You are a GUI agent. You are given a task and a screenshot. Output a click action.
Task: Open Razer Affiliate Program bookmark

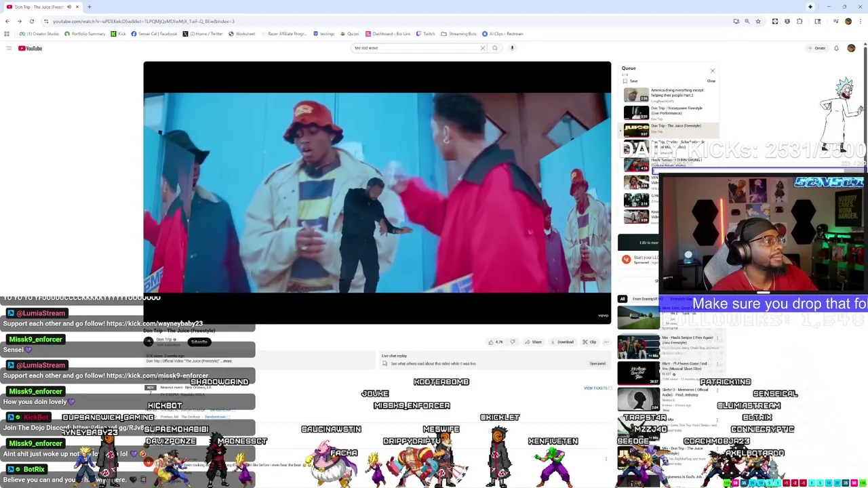[x=283, y=34]
